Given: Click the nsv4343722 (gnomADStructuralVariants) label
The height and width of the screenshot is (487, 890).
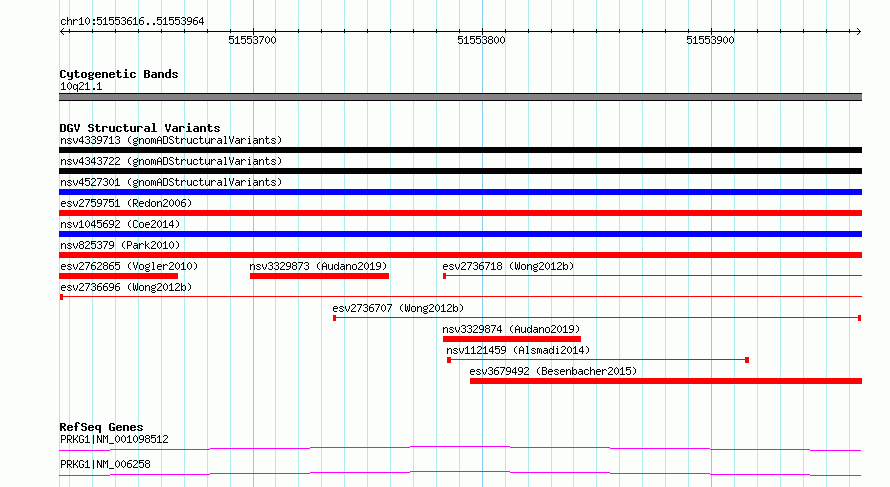Looking at the screenshot, I should (171, 161).
